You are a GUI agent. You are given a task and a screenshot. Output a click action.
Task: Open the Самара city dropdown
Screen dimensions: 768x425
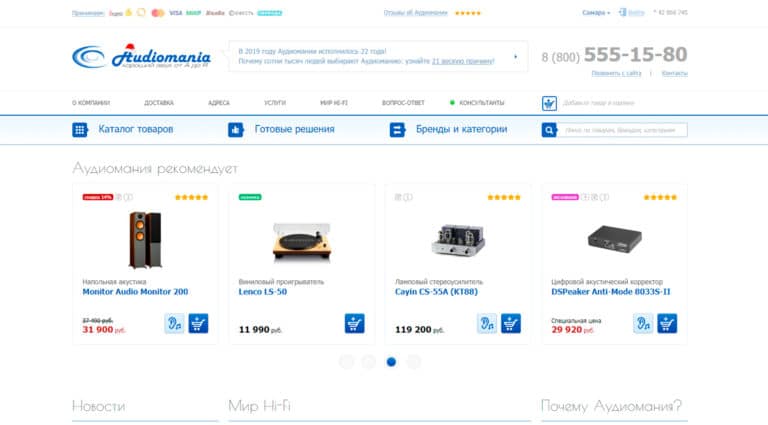click(596, 13)
